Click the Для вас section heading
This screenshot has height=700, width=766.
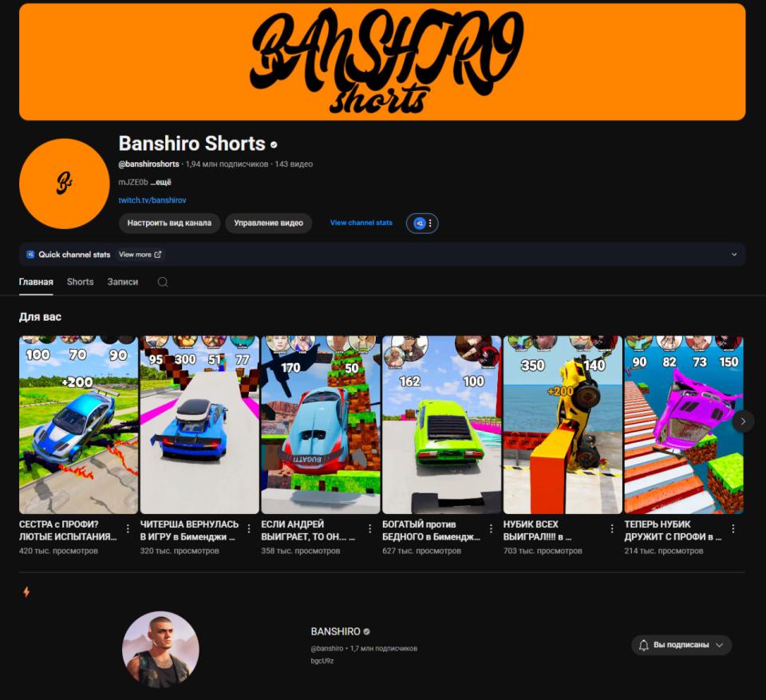[40, 317]
